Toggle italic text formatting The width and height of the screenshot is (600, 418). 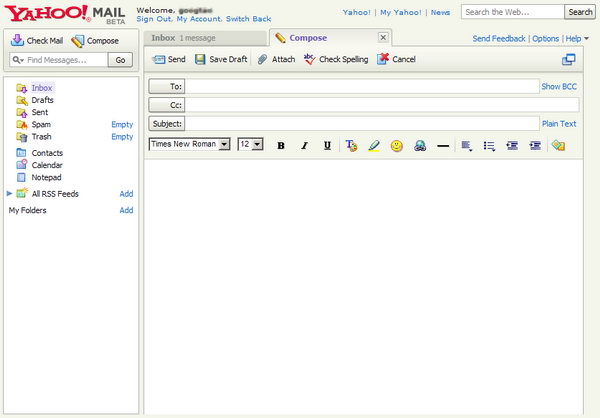tap(304, 146)
